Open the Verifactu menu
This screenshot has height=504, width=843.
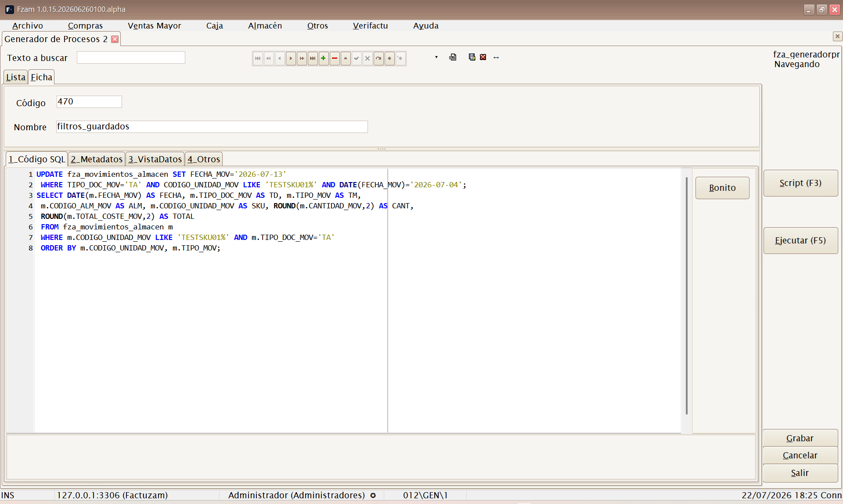point(370,25)
